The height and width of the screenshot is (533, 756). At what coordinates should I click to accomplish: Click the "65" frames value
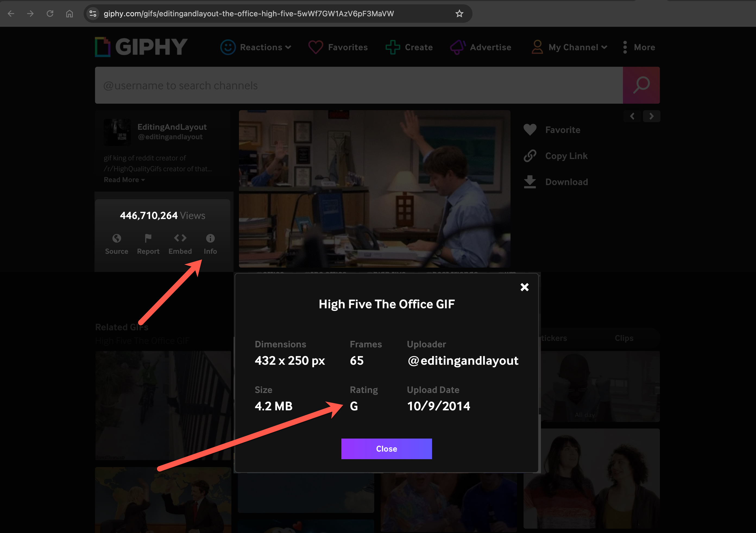[357, 361]
